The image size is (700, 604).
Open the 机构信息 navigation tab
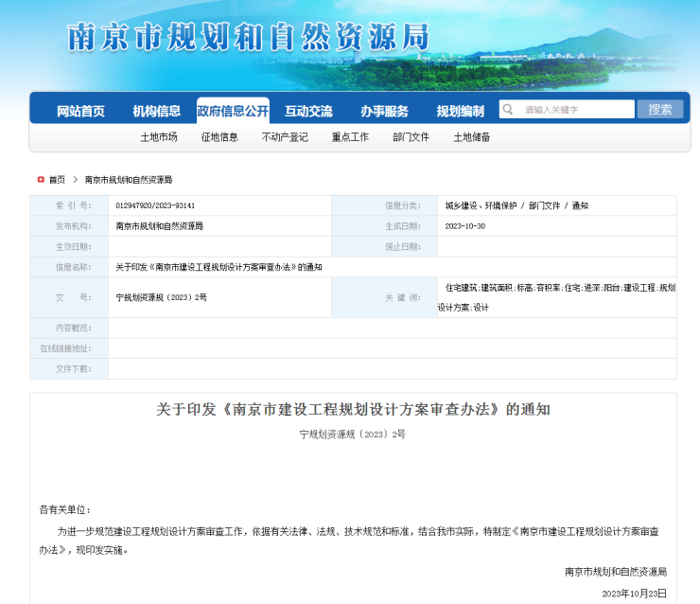tap(156, 111)
